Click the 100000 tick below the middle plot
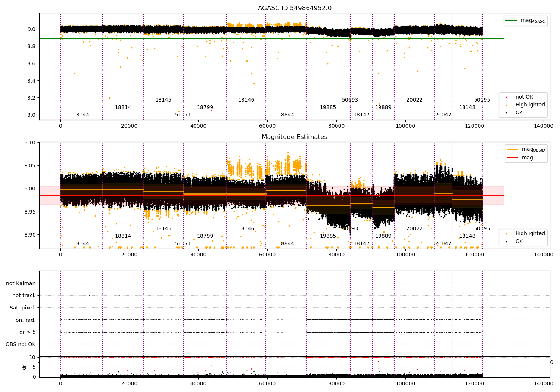The height and width of the screenshot is (392, 560). click(405, 255)
